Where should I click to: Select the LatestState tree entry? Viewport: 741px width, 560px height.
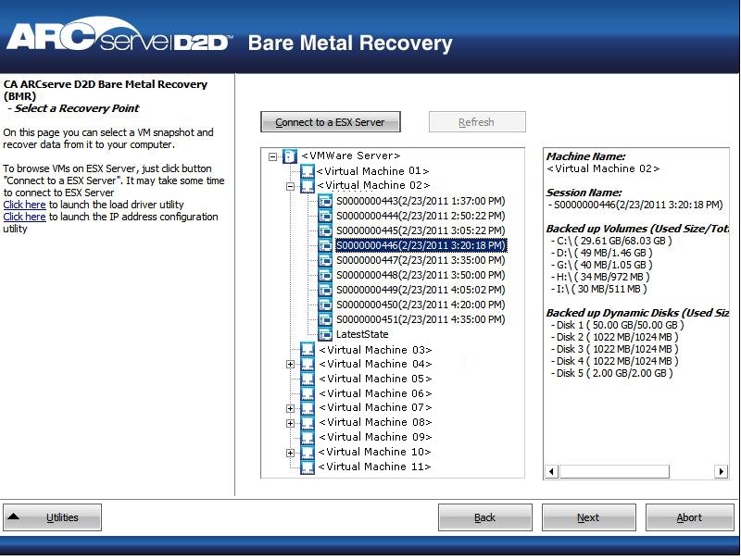point(362,334)
